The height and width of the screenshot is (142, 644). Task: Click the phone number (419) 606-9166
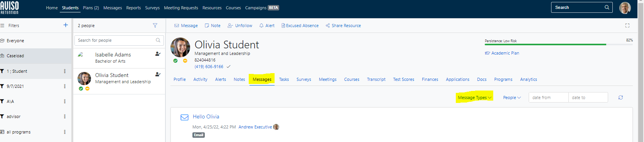tap(209, 67)
